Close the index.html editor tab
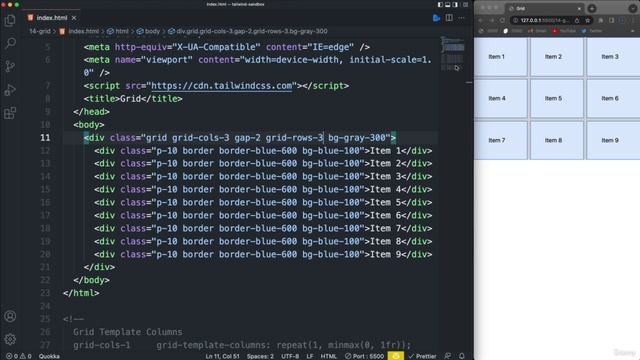 [74, 18]
